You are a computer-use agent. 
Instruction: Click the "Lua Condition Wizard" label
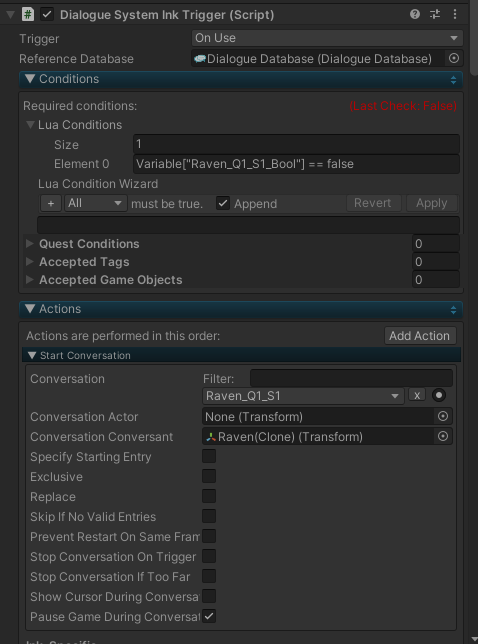pyautogui.click(x=98, y=184)
